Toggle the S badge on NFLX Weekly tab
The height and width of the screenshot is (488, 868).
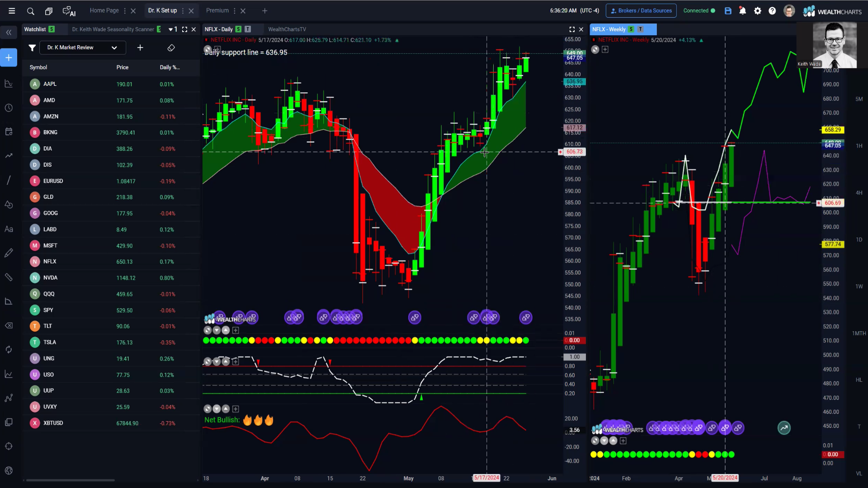point(631,29)
